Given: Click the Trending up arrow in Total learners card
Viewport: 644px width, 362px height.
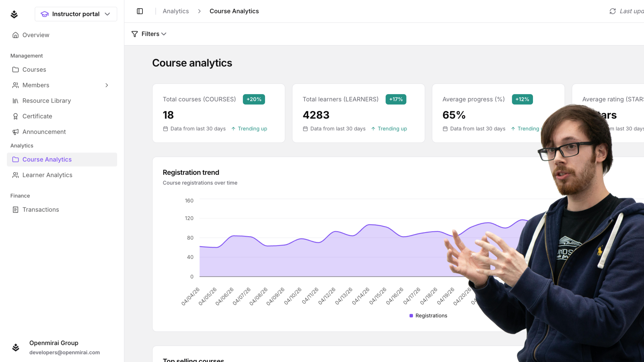Looking at the screenshot, I should (373, 129).
